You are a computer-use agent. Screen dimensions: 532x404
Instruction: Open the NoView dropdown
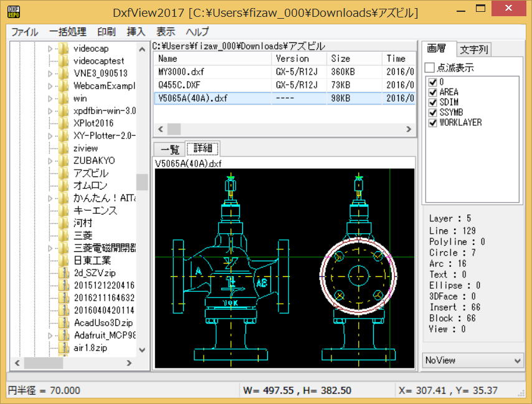tap(473, 360)
